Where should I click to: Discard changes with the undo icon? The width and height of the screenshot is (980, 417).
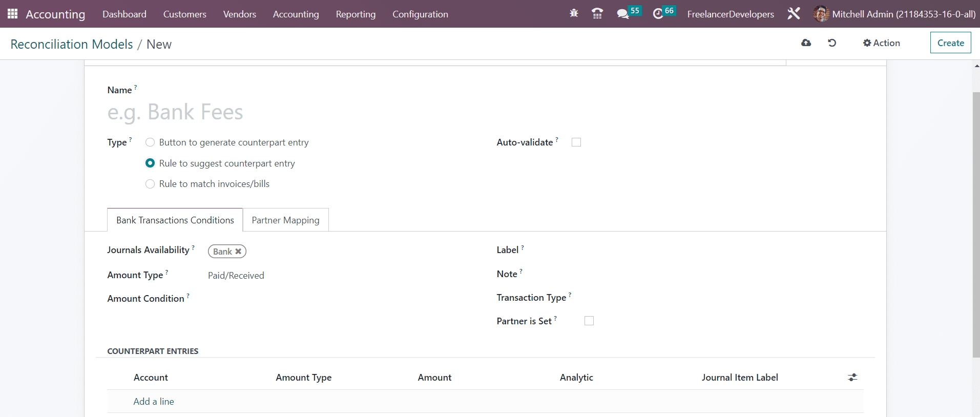tap(832, 43)
